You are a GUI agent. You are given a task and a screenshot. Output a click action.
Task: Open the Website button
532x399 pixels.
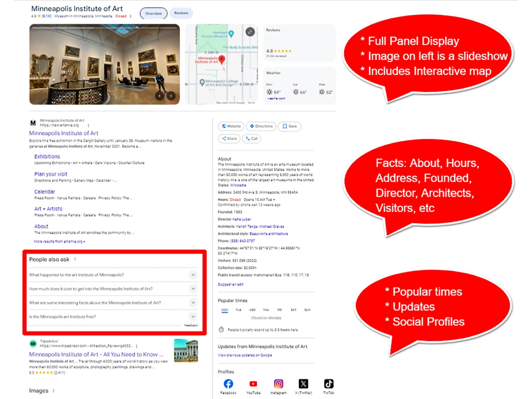coord(231,126)
